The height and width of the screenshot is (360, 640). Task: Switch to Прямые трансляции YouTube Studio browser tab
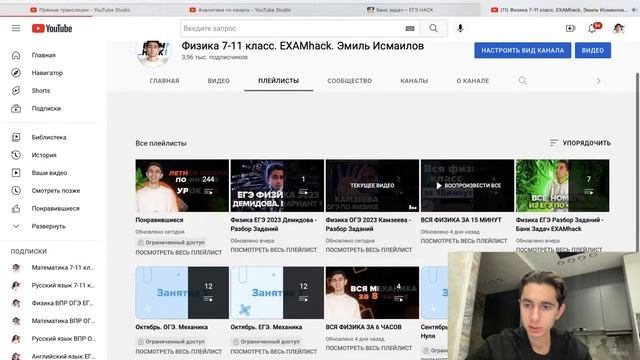pos(80,10)
